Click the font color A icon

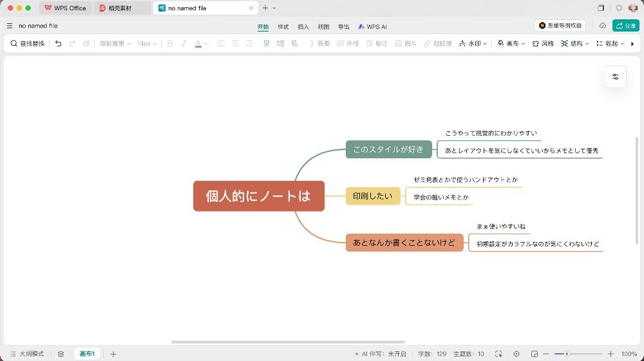[198, 44]
